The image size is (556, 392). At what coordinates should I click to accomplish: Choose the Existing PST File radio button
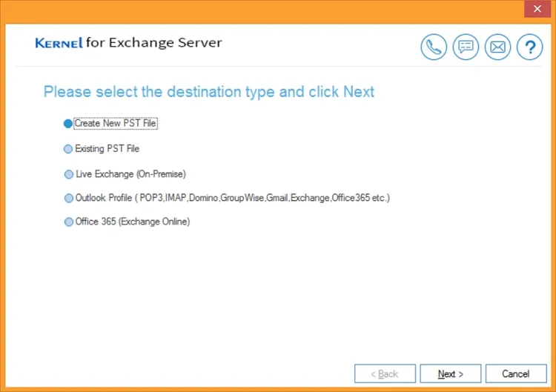tap(68, 149)
